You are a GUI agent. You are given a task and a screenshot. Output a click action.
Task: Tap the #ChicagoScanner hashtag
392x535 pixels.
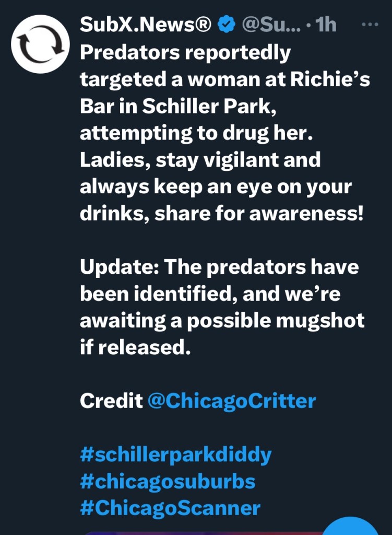[x=170, y=507]
